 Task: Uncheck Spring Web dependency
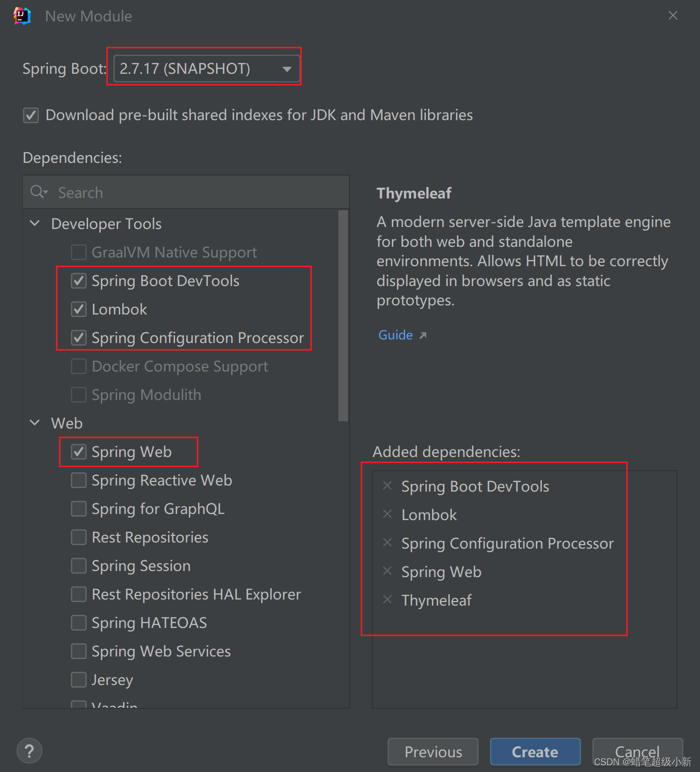click(79, 451)
